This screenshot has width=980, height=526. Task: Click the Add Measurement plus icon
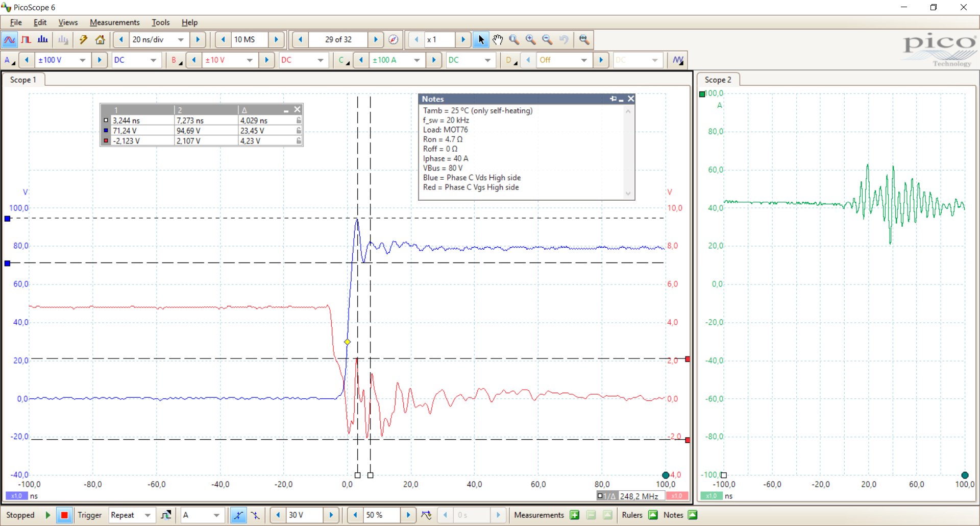click(575, 515)
